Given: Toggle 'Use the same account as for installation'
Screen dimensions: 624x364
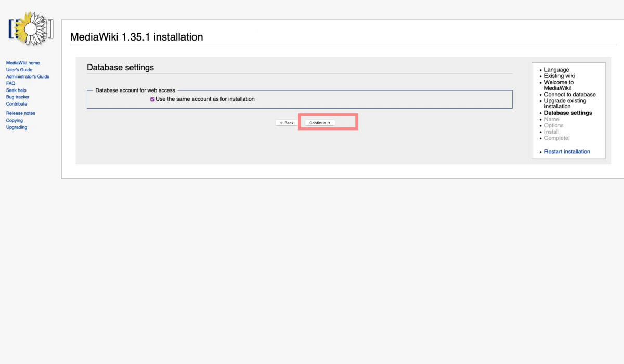Looking at the screenshot, I should point(152,99).
